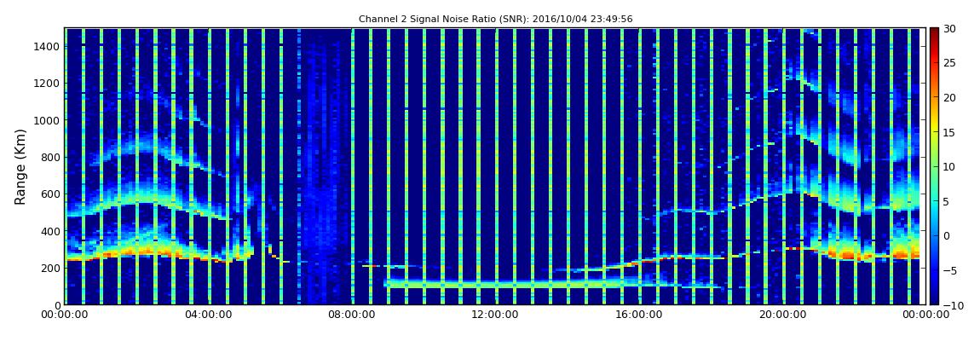Click the colorbar tick label 20

[x=950, y=97]
